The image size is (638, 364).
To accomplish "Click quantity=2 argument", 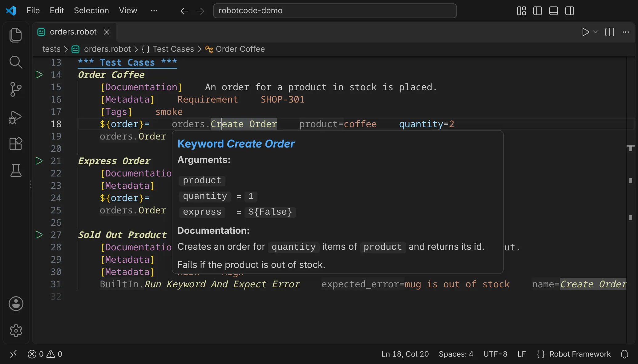I will (x=426, y=124).
